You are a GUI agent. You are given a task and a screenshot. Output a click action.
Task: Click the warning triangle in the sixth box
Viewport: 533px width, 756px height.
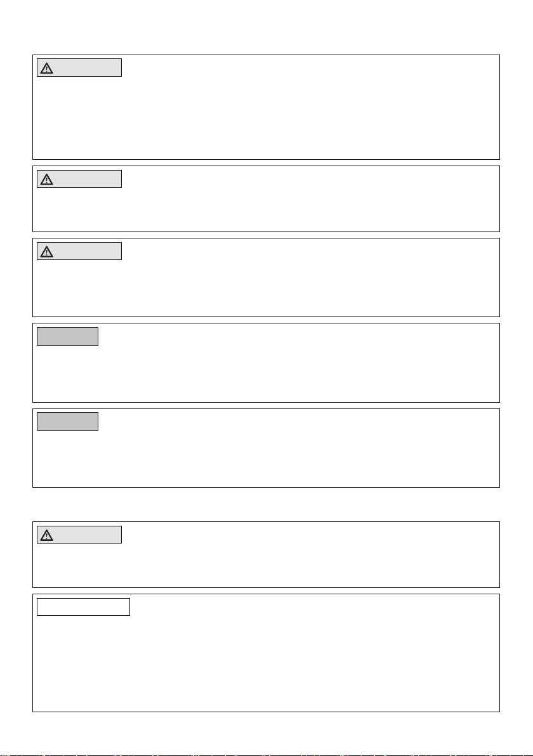(46, 535)
